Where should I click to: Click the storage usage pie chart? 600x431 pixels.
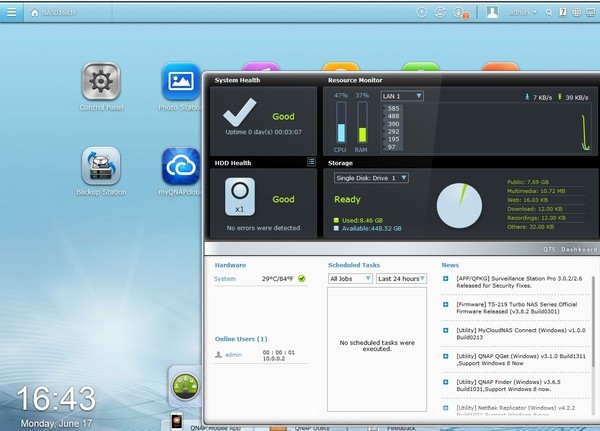459,206
